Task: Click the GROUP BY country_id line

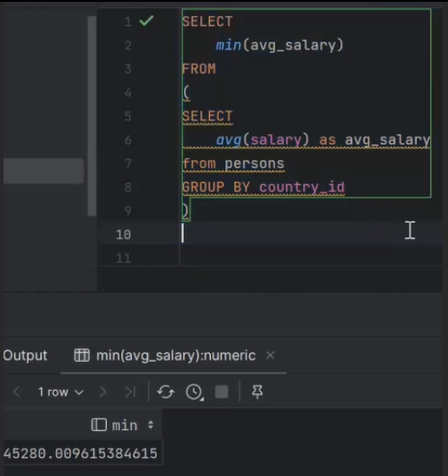Action: point(263,188)
